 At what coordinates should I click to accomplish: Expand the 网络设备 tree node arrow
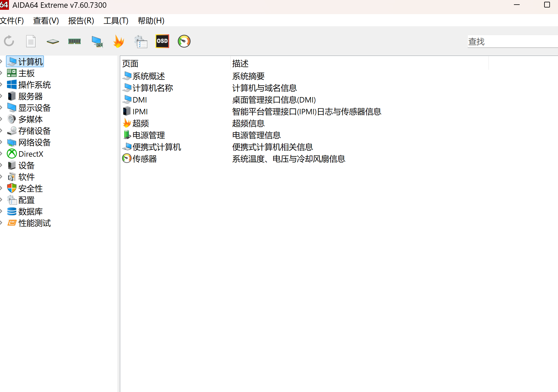tap(1, 142)
